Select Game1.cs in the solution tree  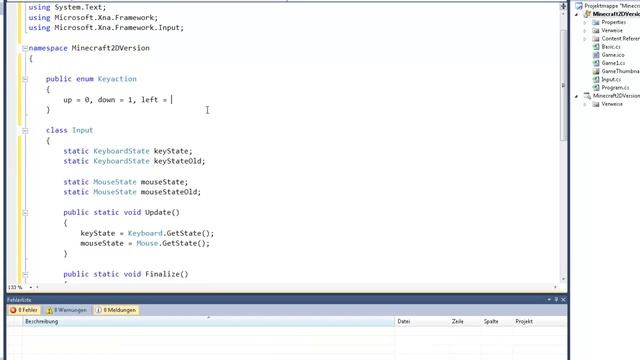(613, 63)
